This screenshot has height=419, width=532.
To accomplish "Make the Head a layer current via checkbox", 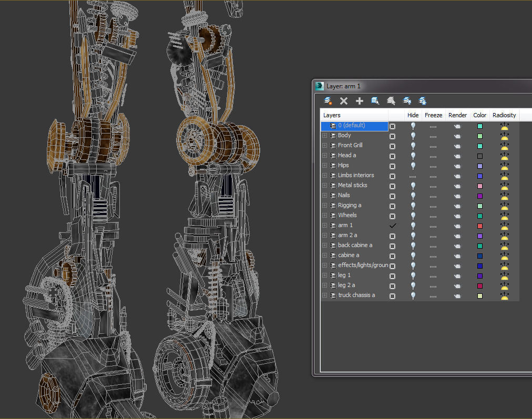I will 392,156.
